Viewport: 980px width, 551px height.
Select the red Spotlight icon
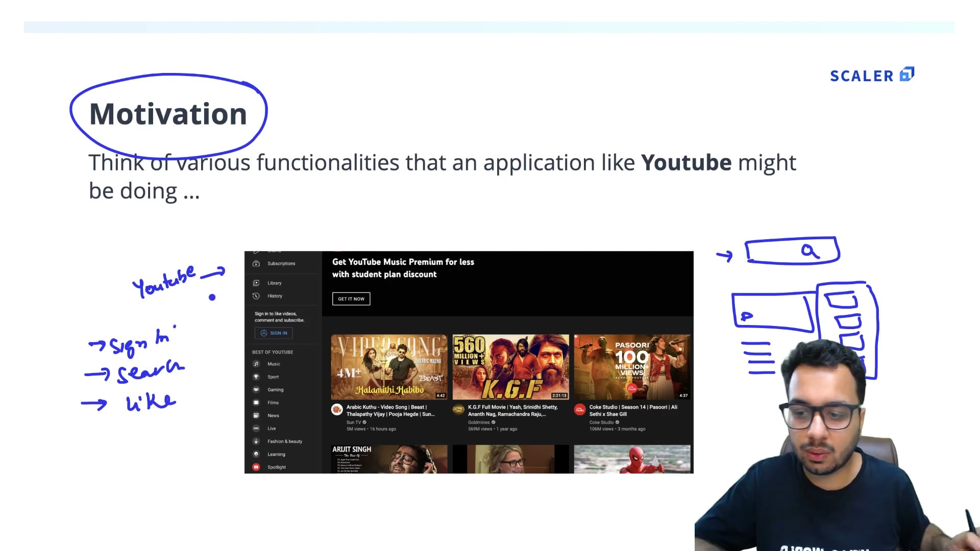(x=256, y=467)
